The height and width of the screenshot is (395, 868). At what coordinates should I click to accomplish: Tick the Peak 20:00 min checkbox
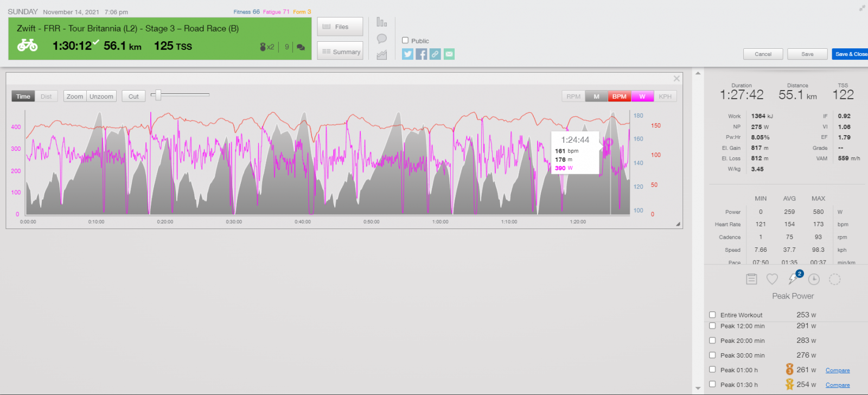712,341
